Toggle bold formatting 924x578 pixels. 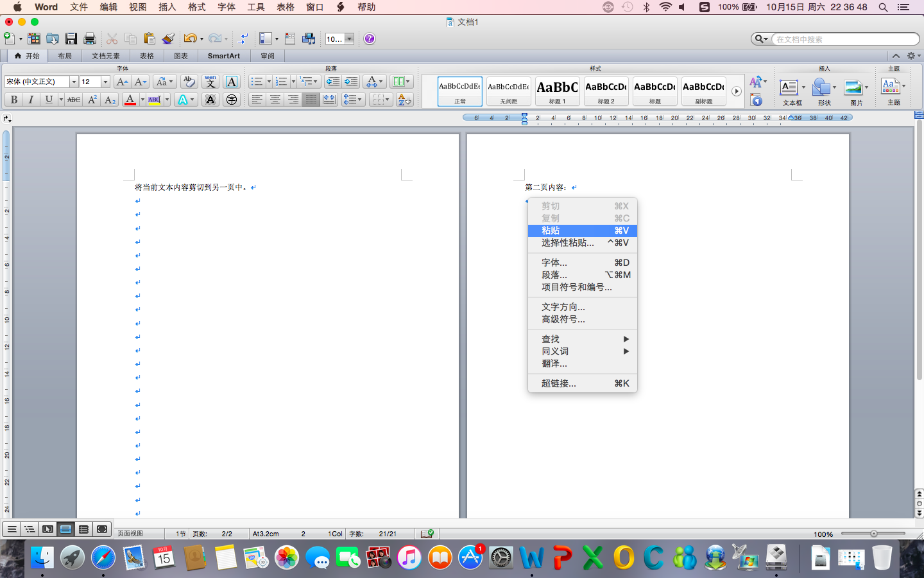point(13,100)
